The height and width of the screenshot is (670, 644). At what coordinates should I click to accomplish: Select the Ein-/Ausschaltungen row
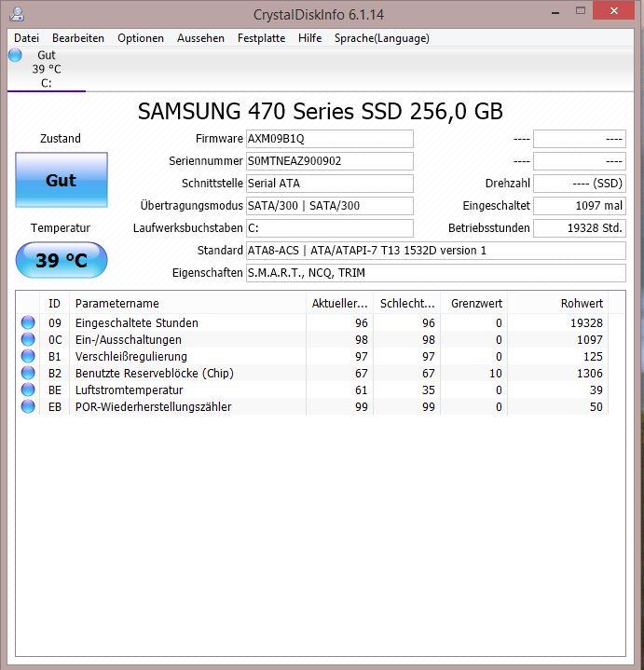tap(312, 339)
